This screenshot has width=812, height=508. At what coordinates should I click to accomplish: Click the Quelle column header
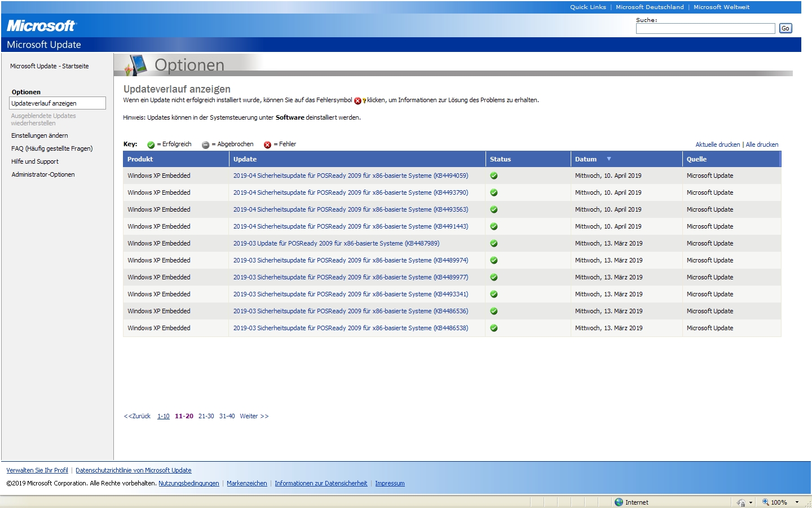(x=731, y=159)
